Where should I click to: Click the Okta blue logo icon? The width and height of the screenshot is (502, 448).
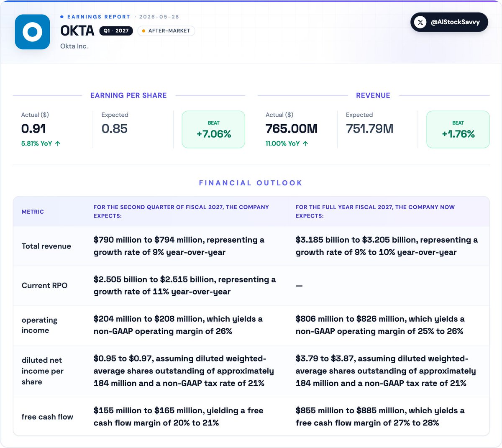33,32
